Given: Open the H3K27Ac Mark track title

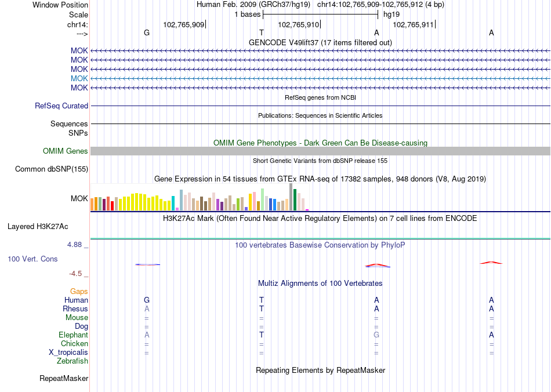Looking at the screenshot, I should click(320, 218).
